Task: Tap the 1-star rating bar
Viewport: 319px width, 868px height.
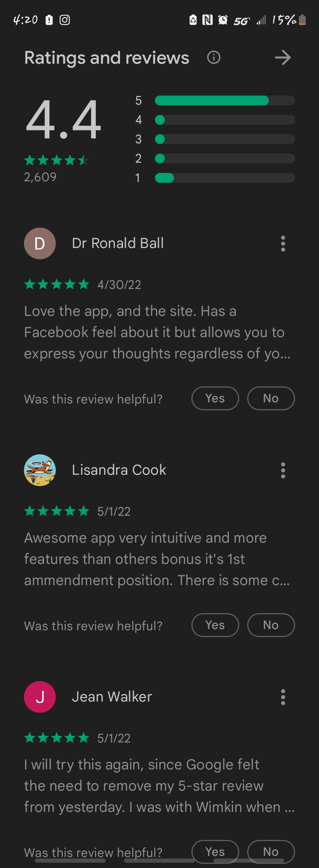Action: coord(225,178)
